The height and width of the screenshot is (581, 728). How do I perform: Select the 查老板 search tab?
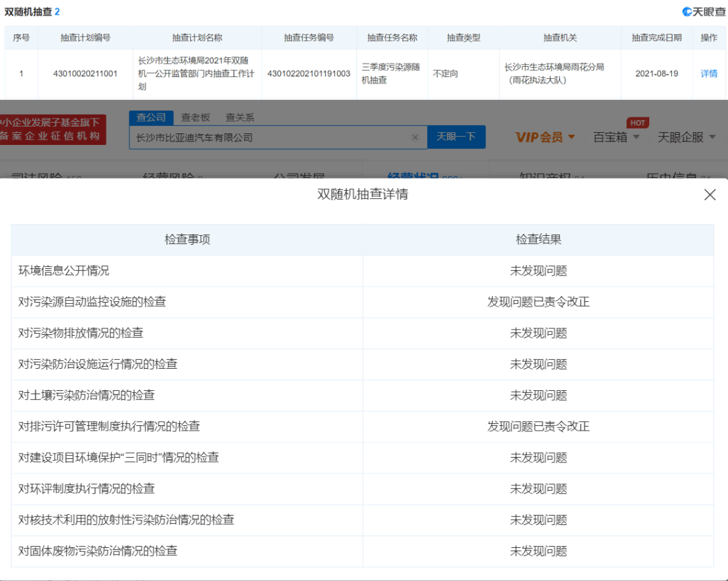pyautogui.click(x=195, y=117)
